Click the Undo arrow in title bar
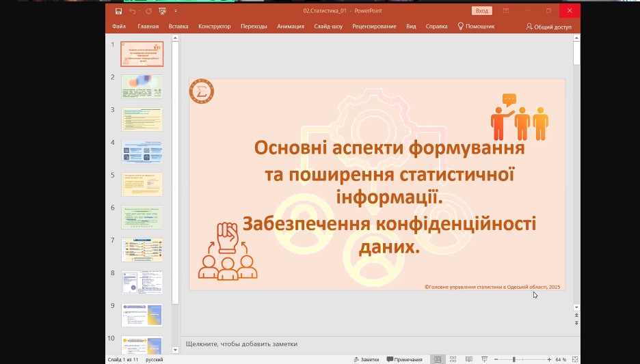This screenshot has height=364, width=640. [133, 11]
